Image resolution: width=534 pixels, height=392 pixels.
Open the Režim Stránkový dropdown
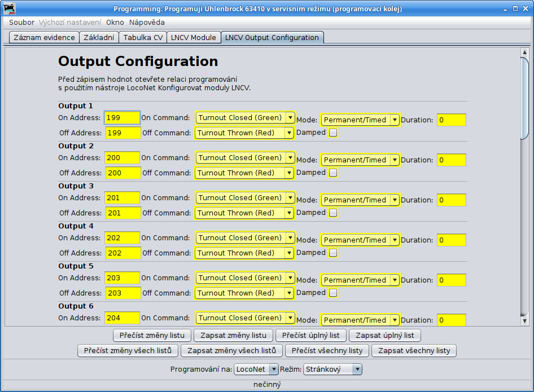point(332,369)
